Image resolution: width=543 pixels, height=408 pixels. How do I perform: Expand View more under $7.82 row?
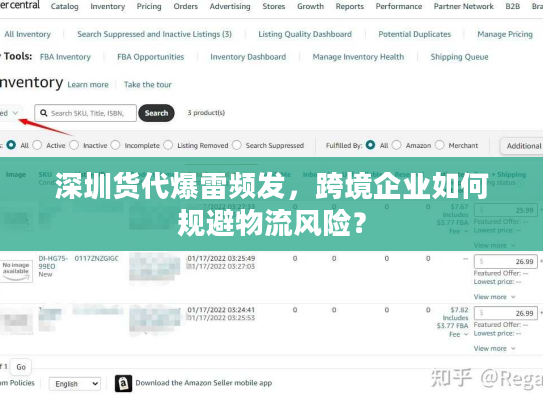(495, 348)
